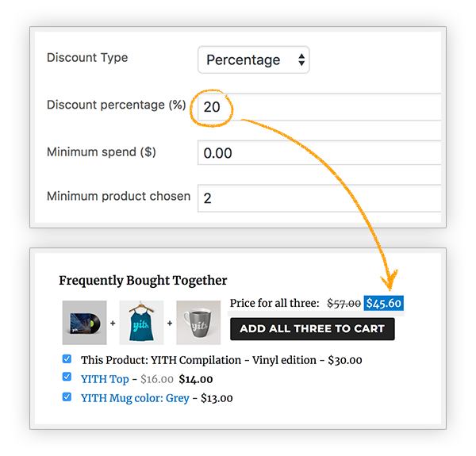Click the vinyl record product thumbnail
Screen dimensions: 476x456
click(84, 323)
